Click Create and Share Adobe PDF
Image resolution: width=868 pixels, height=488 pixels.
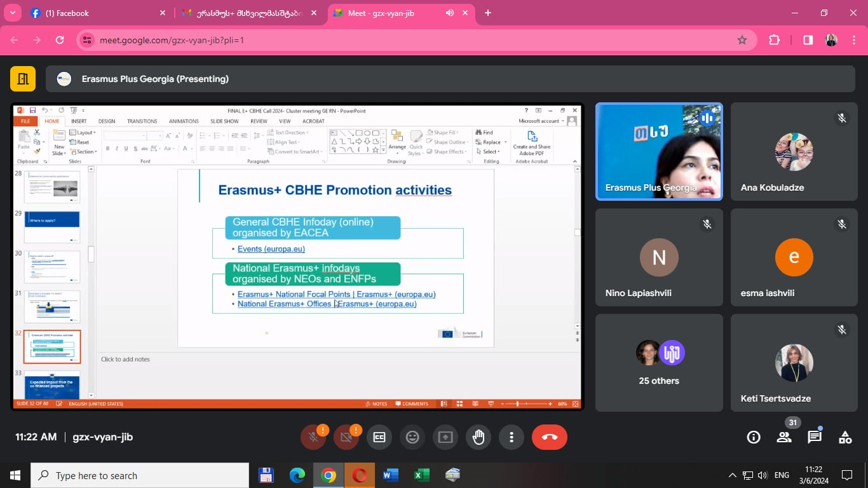pos(532,143)
